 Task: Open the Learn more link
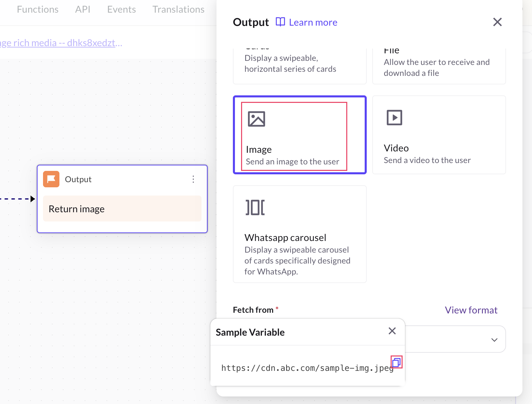click(x=313, y=23)
